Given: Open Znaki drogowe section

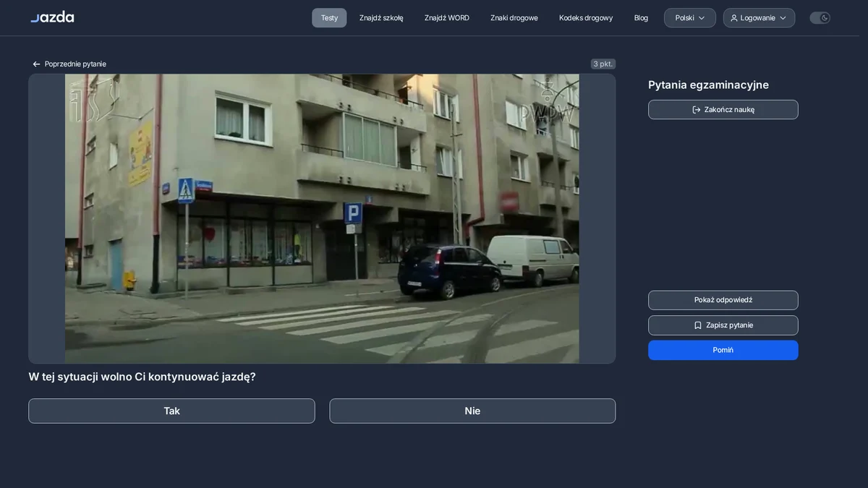Looking at the screenshot, I should pos(514,18).
